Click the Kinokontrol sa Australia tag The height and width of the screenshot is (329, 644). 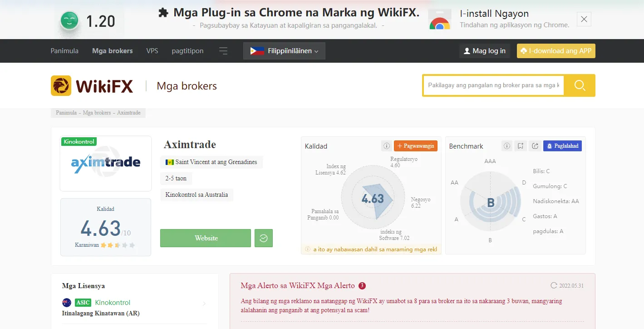197,195
